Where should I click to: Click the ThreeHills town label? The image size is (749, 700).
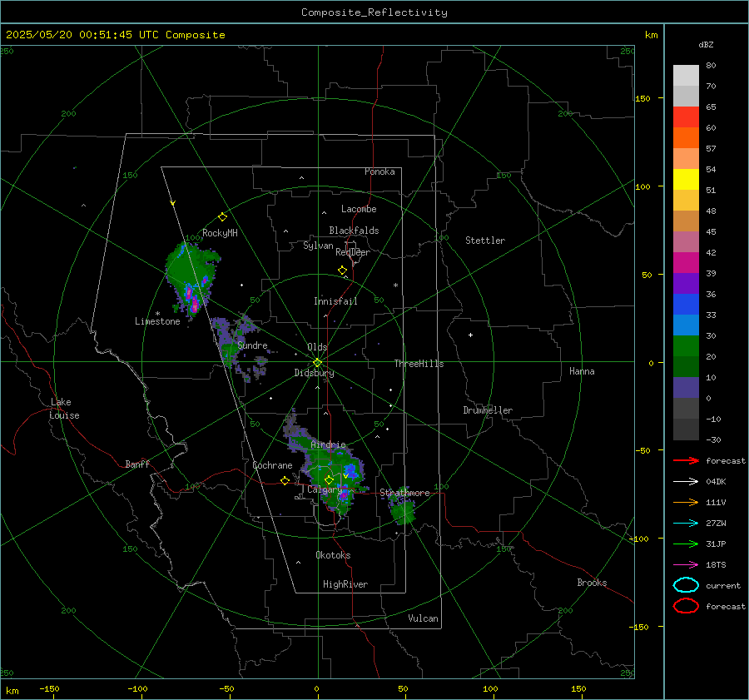point(419,364)
